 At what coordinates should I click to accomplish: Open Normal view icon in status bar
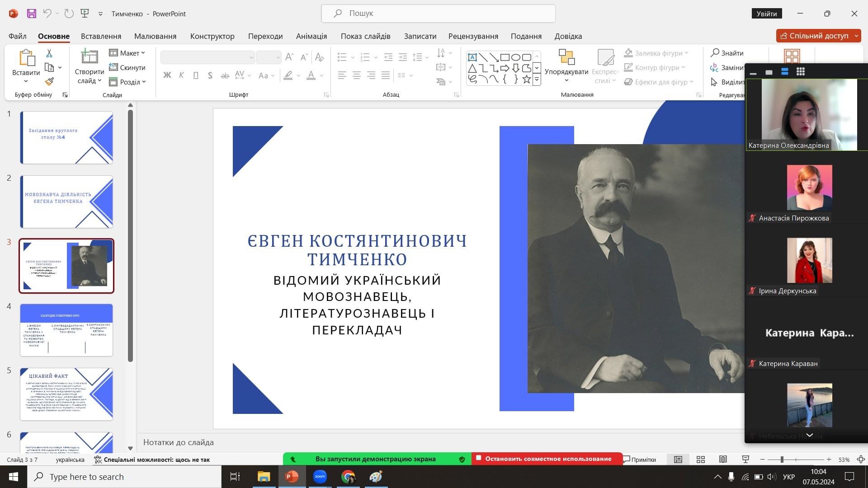[x=678, y=460]
